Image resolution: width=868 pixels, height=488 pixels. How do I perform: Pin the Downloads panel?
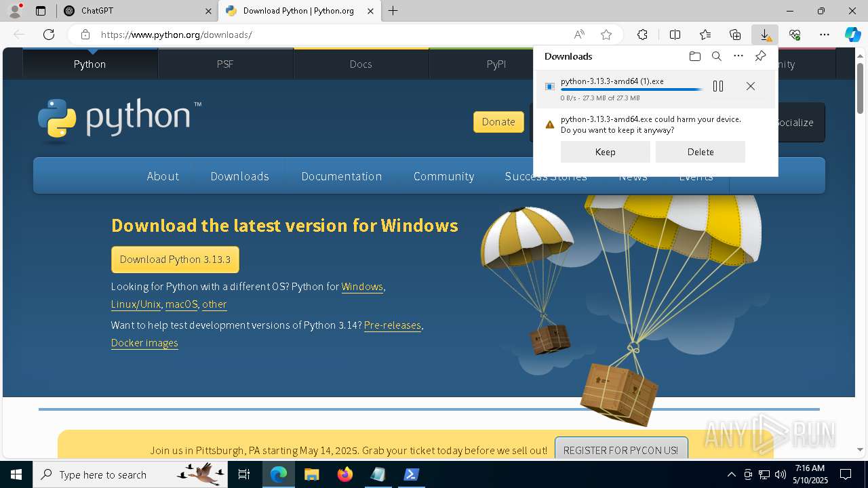click(760, 56)
